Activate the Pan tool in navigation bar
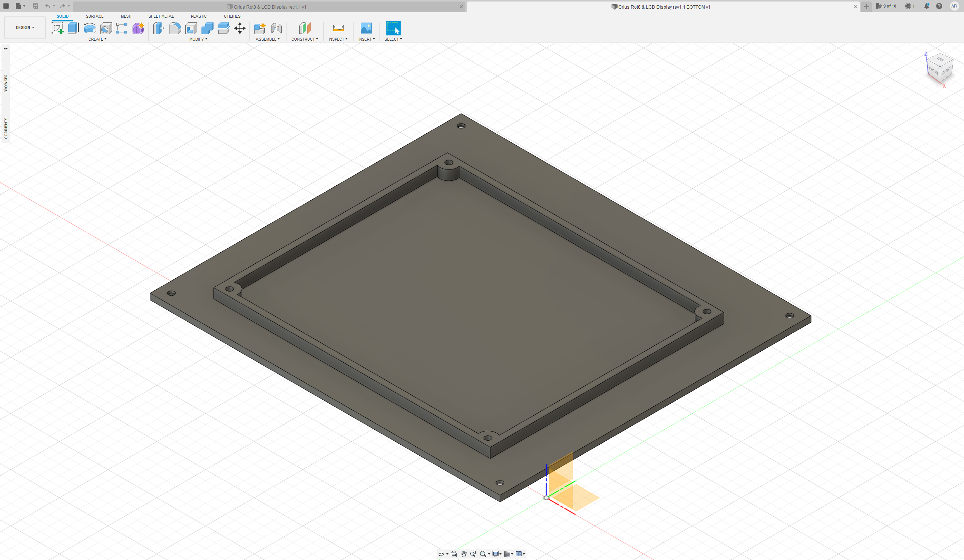Viewport: 964px width, 560px height. 463,554
